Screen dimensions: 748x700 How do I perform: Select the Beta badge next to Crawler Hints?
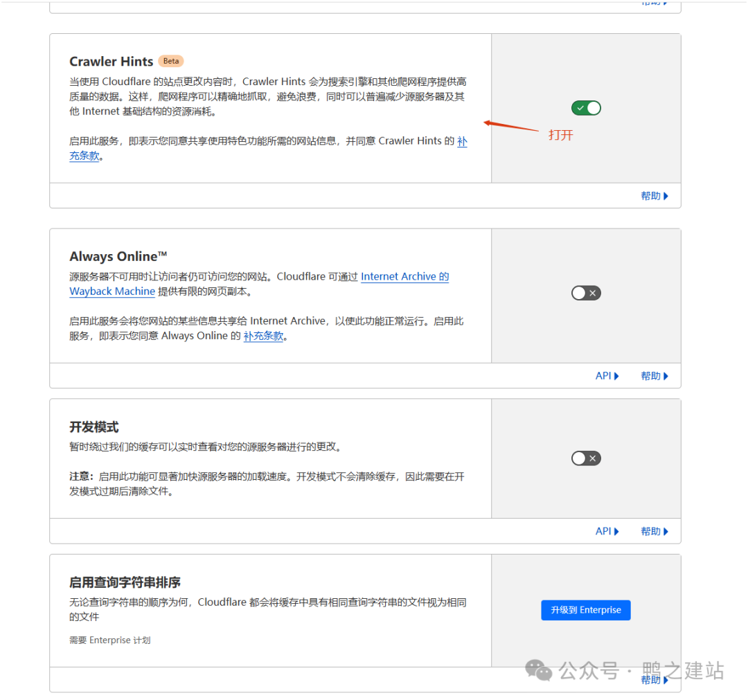(x=170, y=61)
